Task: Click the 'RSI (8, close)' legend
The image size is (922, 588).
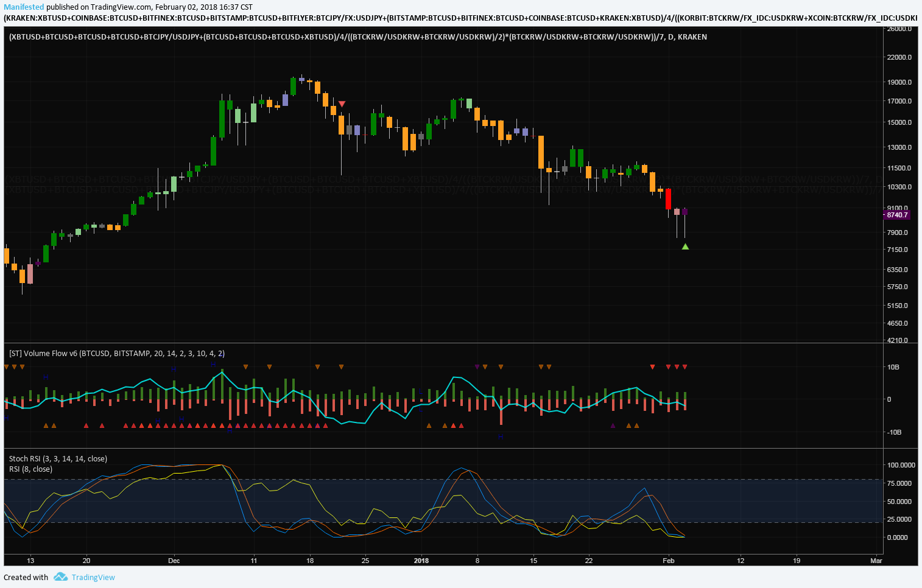Action: point(30,469)
